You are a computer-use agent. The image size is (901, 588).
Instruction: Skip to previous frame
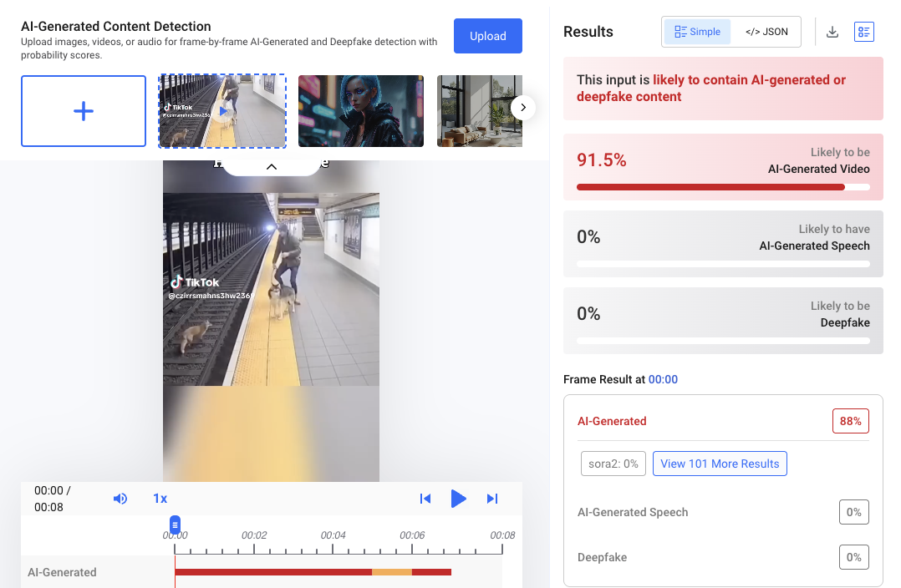[425, 499]
